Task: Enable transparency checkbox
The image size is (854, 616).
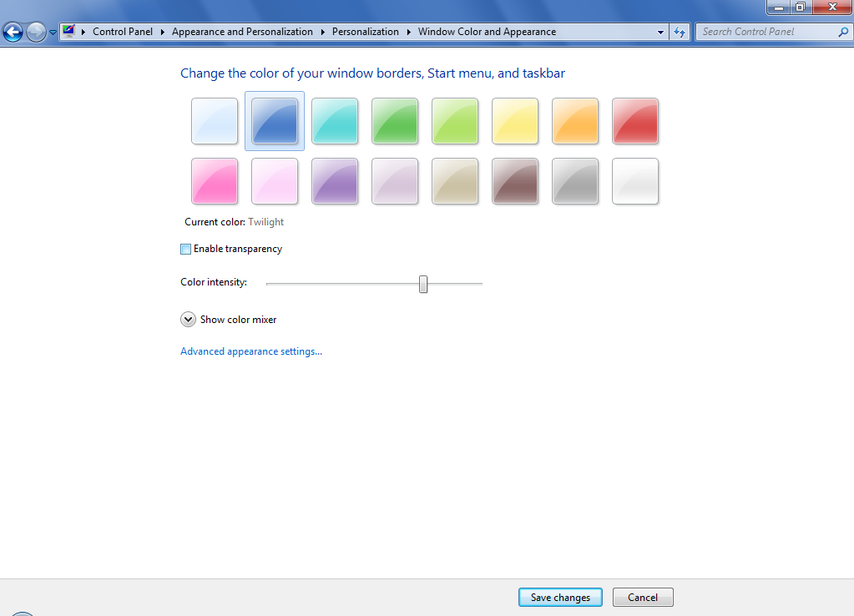Action: point(185,249)
